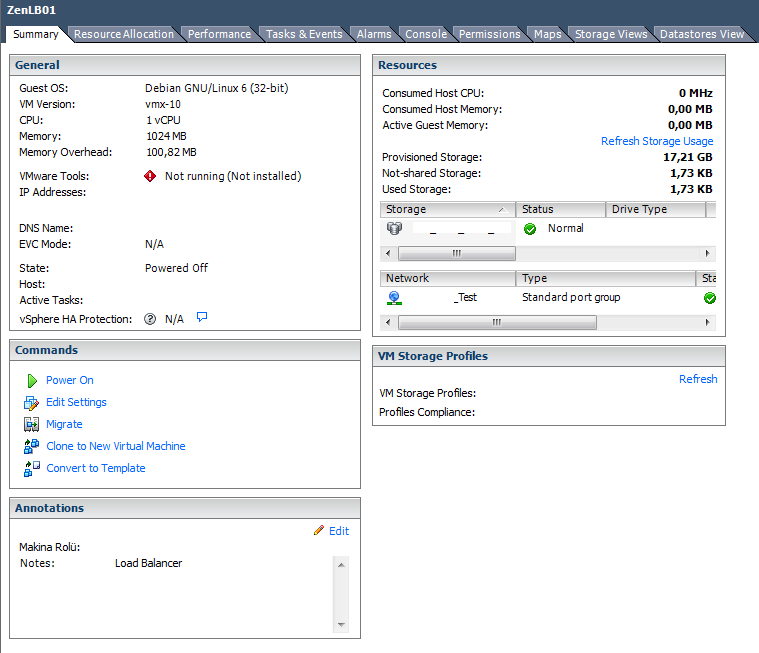Click the network table scroll left arrow
Viewport: 759px width, 653px height.
tap(388, 322)
